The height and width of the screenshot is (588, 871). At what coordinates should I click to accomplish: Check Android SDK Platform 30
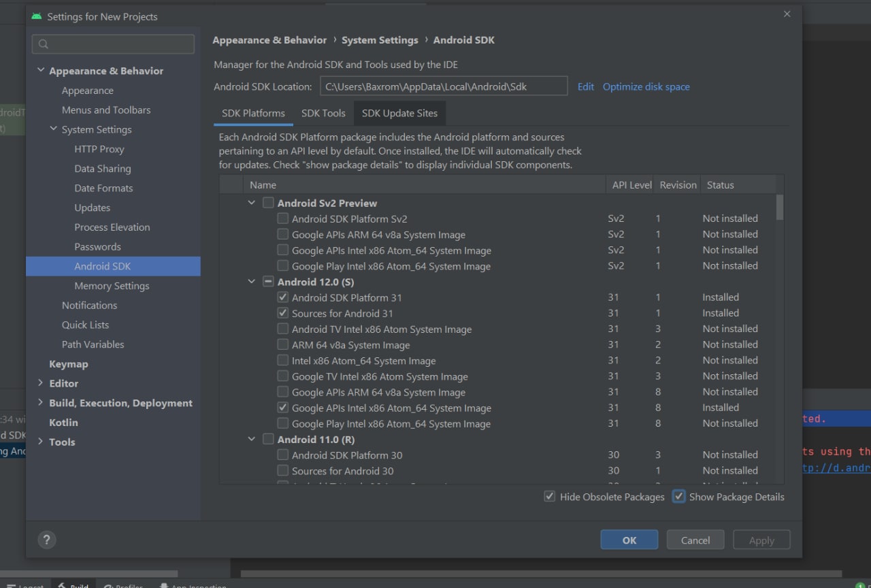pos(282,455)
